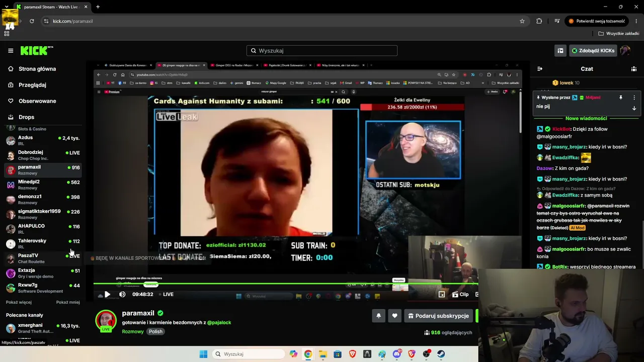Open pinned message three-dot options
Viewport: 644px width, 362px height.
(634, 98)
